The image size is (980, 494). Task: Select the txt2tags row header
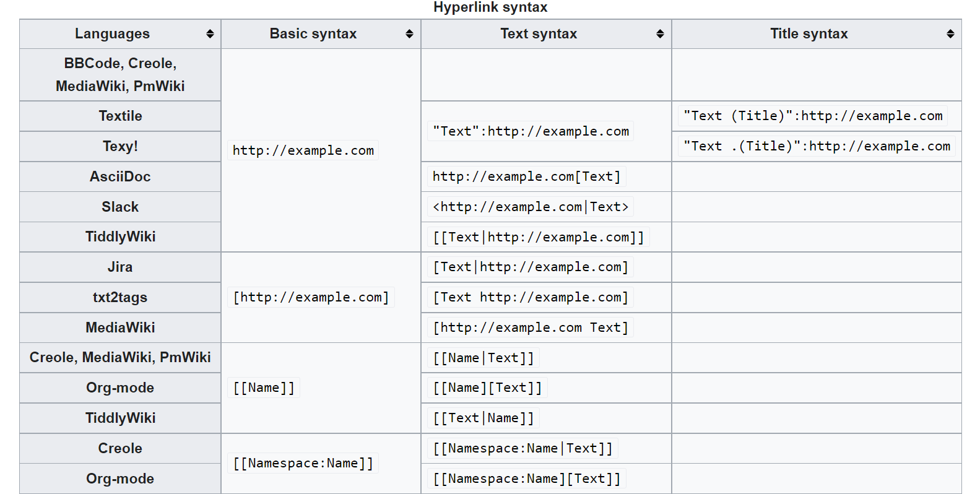point(120,298)
